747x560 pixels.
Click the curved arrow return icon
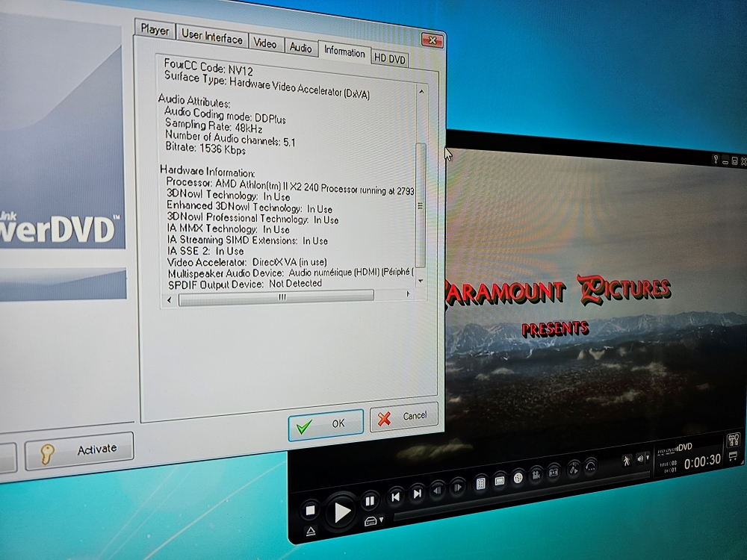(590, 466)
